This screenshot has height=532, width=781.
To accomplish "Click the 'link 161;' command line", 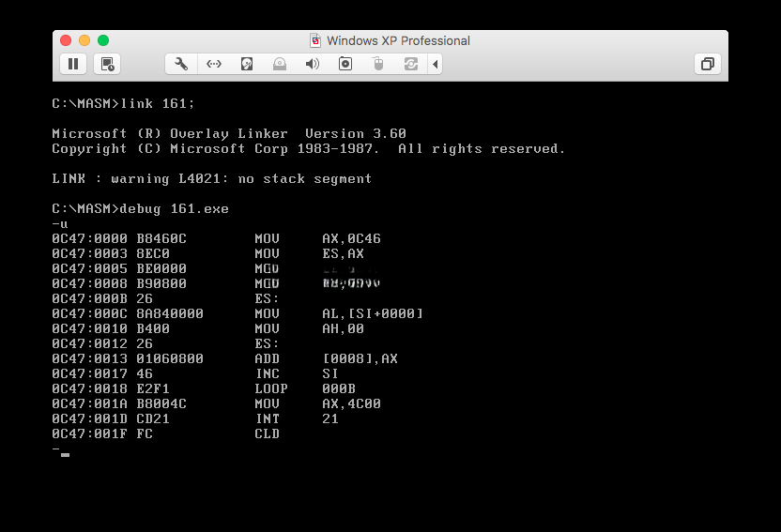I will (123, 103).
